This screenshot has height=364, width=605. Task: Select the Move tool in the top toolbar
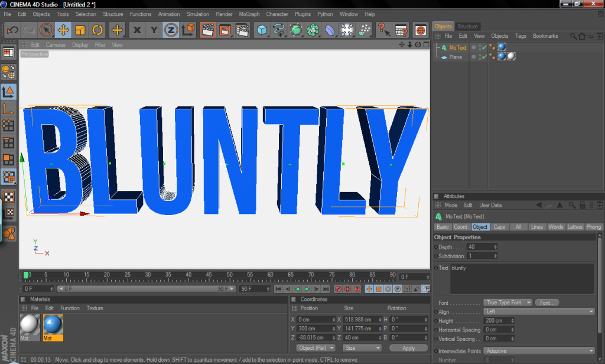point(63,30)
